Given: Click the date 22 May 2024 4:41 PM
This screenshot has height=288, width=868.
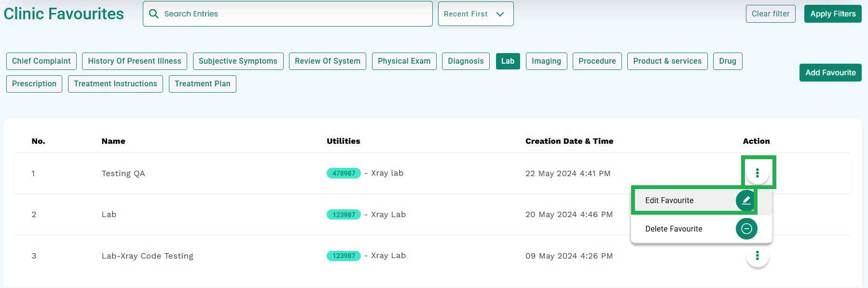Looking at the screenshot, I should pos(568,174).
